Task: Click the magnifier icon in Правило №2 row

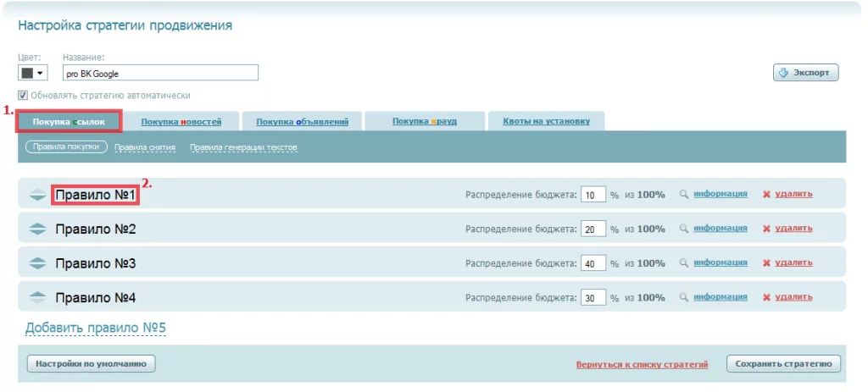Action: pyautogui.click(x=684, y=229)
